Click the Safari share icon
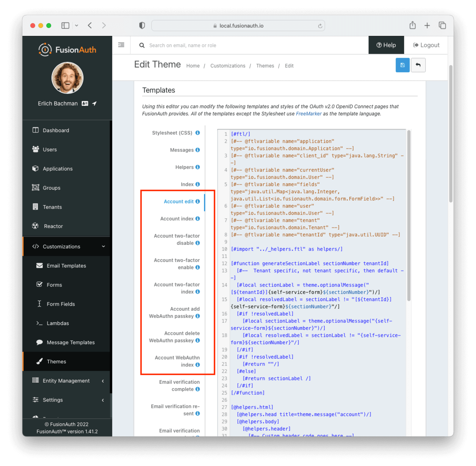 point(412,25)
